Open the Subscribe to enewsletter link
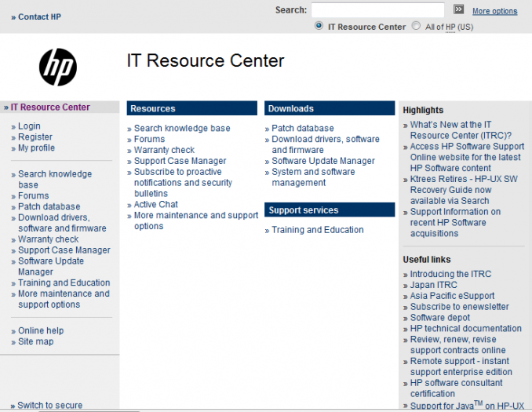This screenshot has height=412, width=532. tap(459, 307)
